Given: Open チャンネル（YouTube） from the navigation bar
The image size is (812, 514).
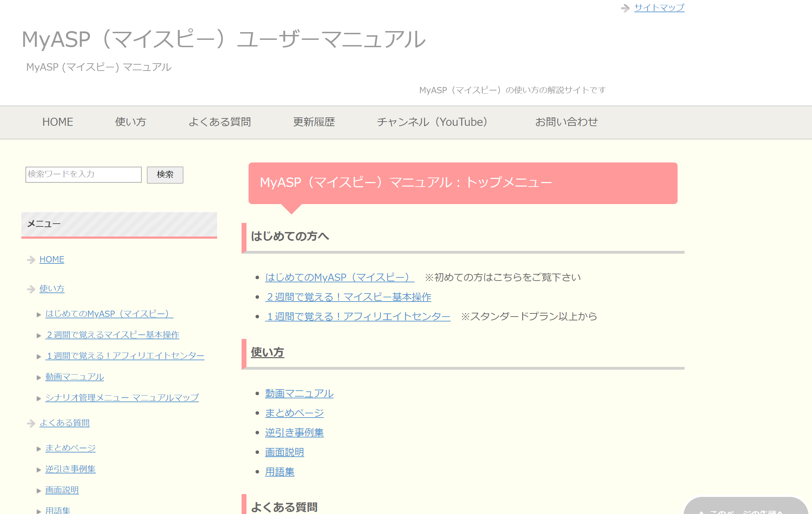Looking at the screenshot, I should 432,122.
